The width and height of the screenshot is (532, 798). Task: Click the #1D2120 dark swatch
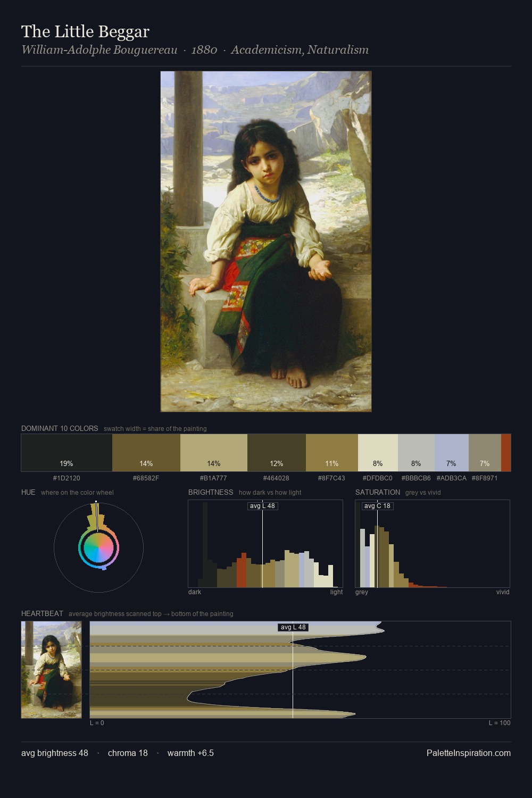(x=66, y=453)
